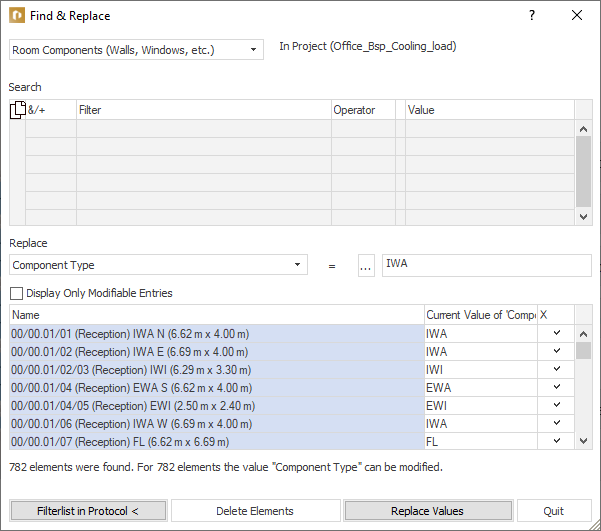This screenshot has height=531, width=601.
Task: Click the first empty Filter cell in Search
Action: pyautogui.click(x=204, y=128)
